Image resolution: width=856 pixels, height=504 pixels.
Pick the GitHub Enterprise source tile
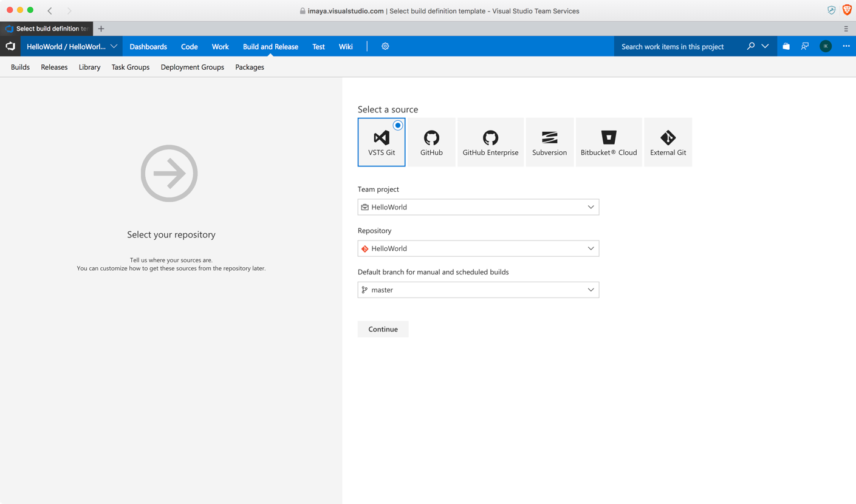click(x=490, y=142)
